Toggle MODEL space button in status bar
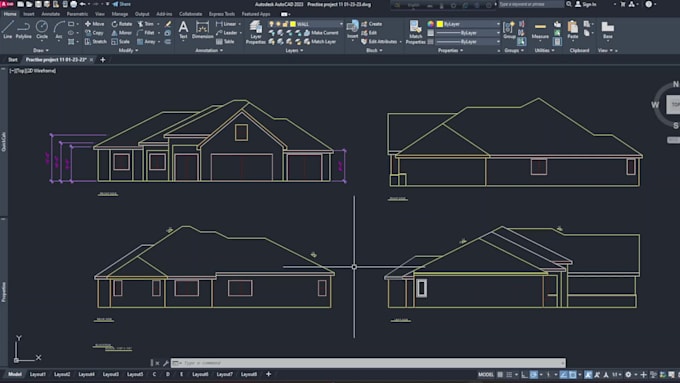Viewport: 680px width, 383px height. pos(486,374)
